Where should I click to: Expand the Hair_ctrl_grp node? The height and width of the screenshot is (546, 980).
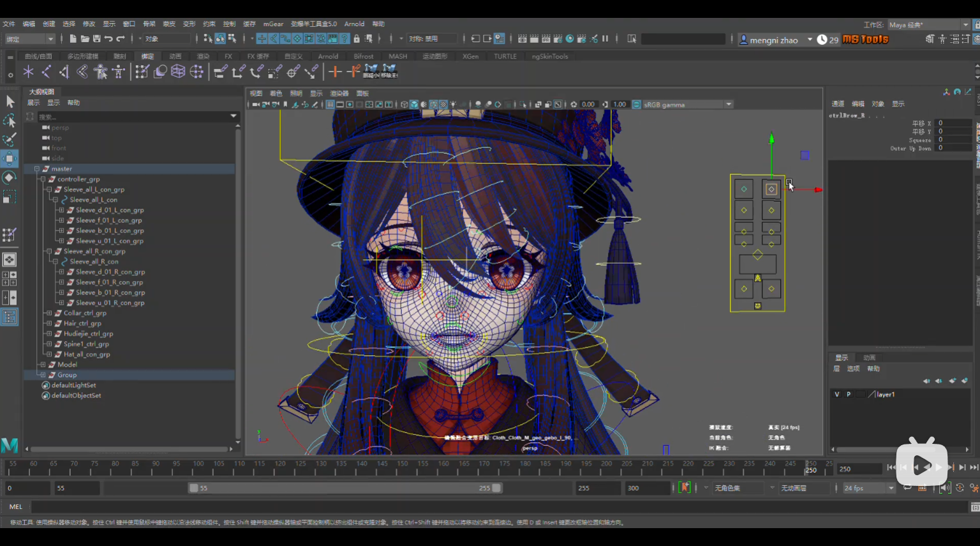pos(49,324)
